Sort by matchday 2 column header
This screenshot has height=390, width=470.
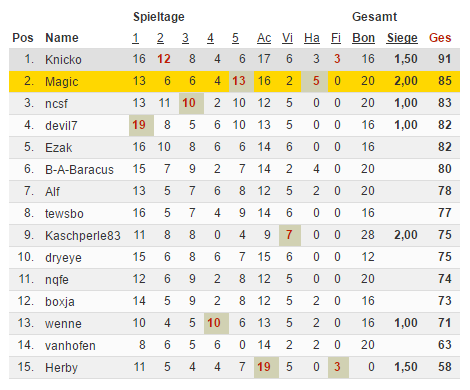(x=160, y=38)
